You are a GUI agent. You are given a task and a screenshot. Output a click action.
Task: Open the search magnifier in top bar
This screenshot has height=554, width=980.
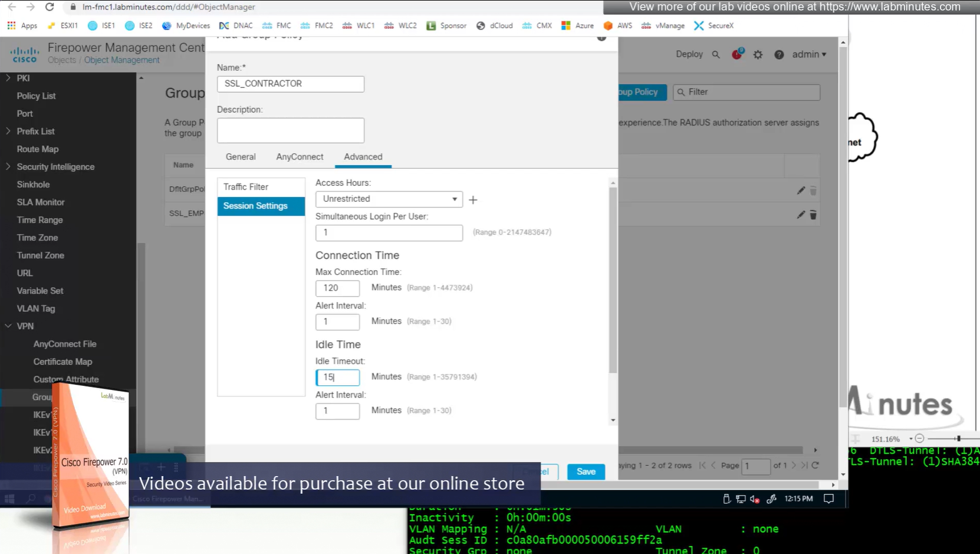click(x=716, y=54)
